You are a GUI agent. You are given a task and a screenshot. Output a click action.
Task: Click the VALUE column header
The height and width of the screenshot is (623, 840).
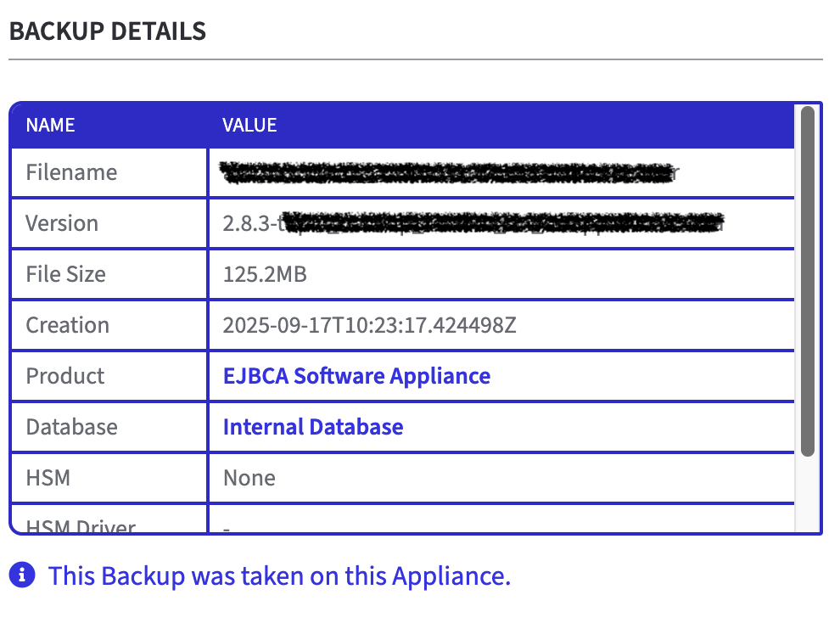[x=249, y=125]
